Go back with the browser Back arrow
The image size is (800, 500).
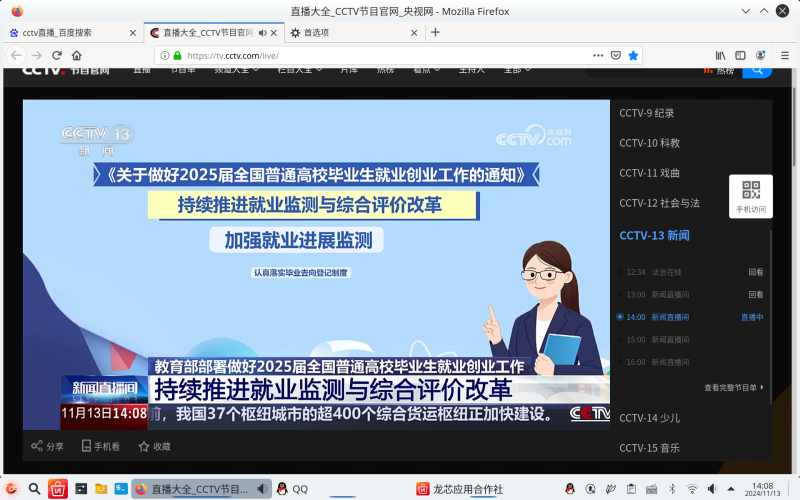16,55
